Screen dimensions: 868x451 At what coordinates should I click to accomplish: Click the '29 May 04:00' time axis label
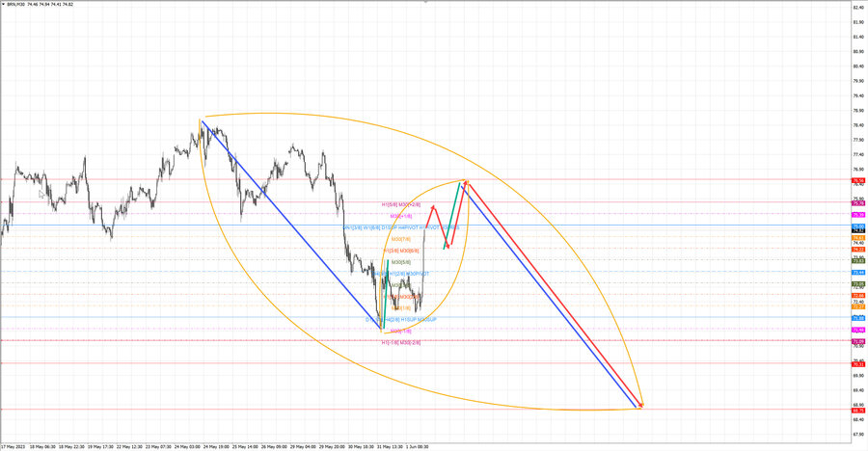pos(303,446)
